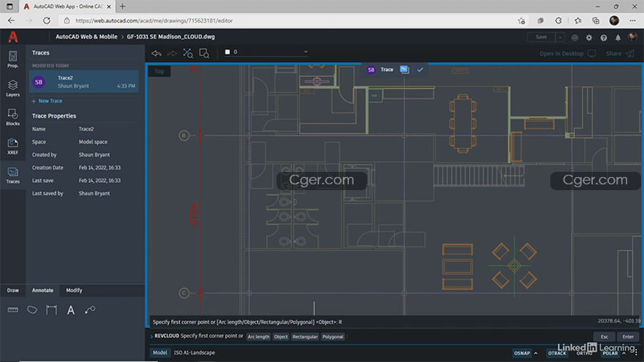Open the layer dropdown showing 0

[266, 52]
